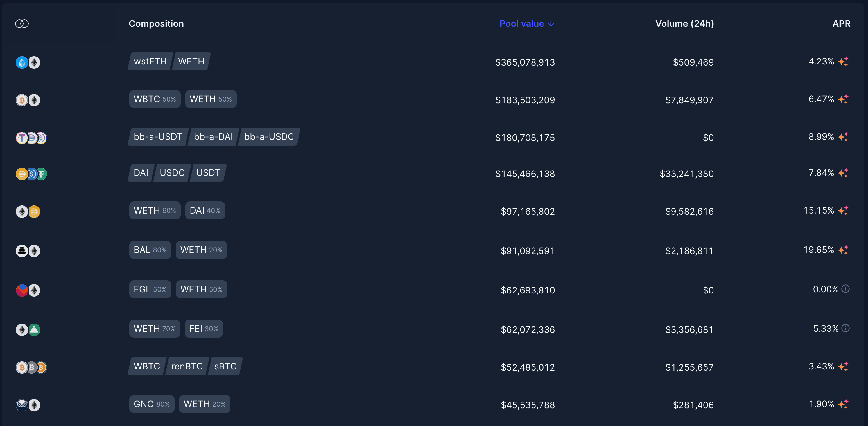Select the Balancer BAL token icon in the BAL/WETH pool
The image size is (868, 426).
22,251
